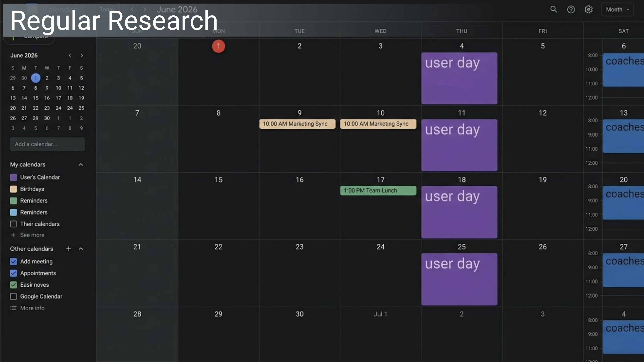
Task: Enable the Google Calendar checkbox
Action: [14, 296]
